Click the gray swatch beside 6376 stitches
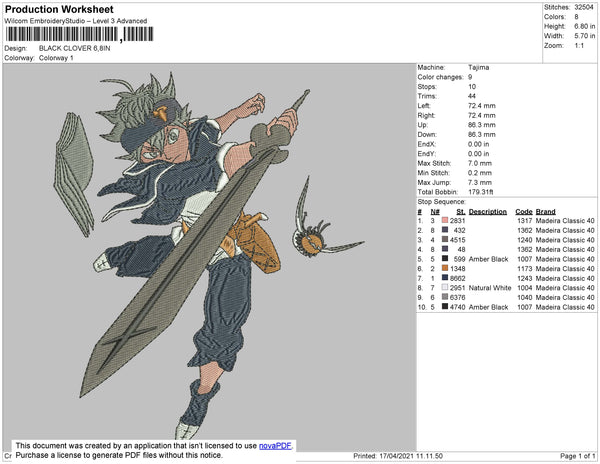 point(445,297)
